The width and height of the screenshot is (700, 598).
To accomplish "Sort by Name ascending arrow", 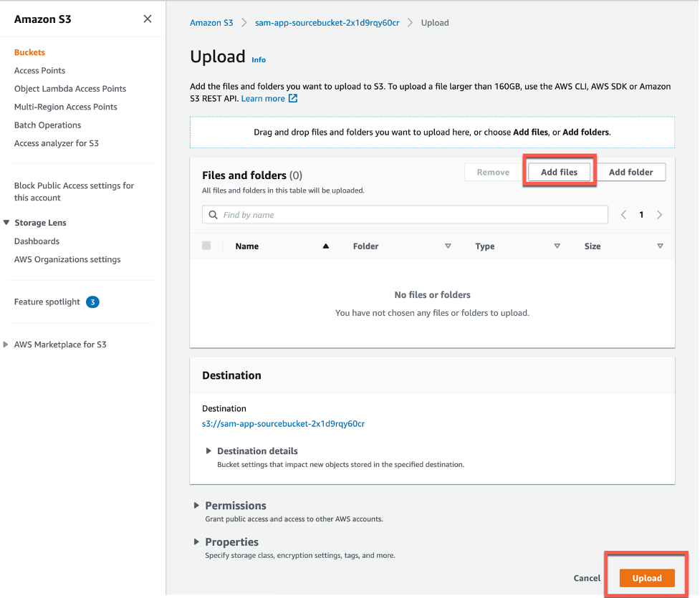I will click(x=326, y=246).
